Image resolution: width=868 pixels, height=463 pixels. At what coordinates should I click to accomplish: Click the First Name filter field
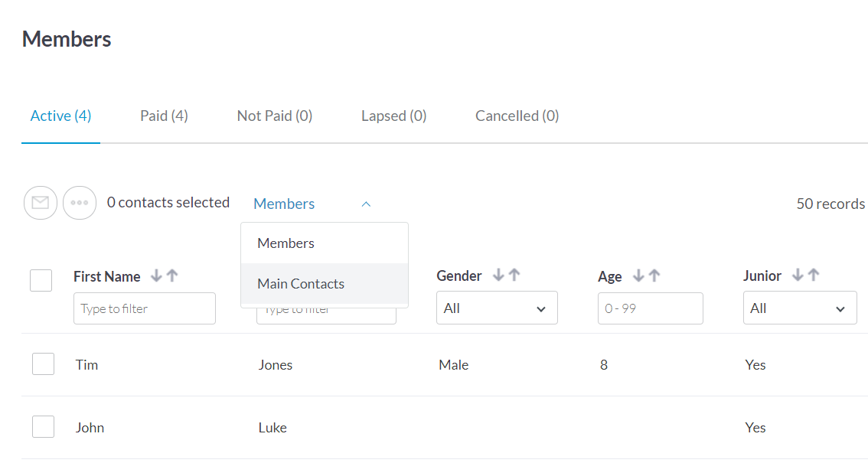click(144, 309)
